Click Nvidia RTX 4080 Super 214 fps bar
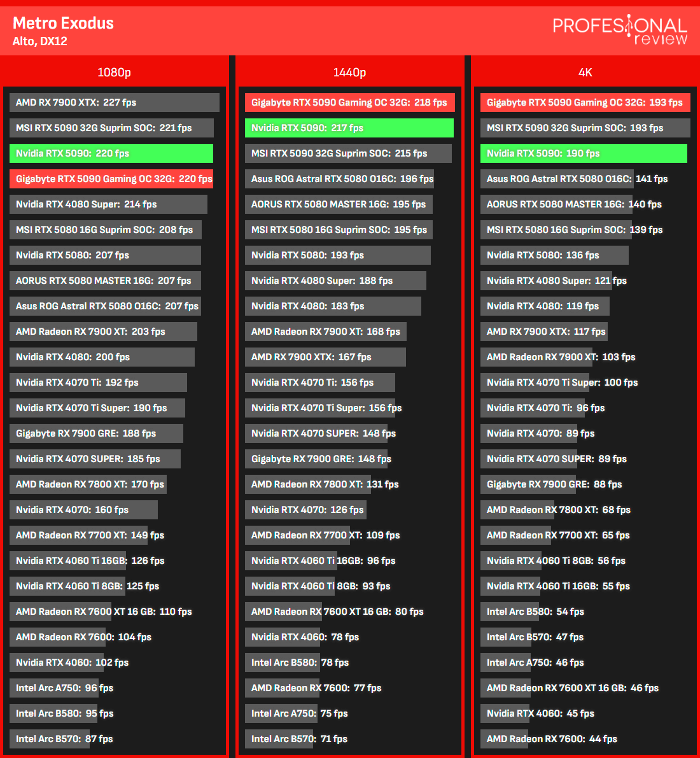Viewport: 700px width, 758px height. (x=108, y=204)
